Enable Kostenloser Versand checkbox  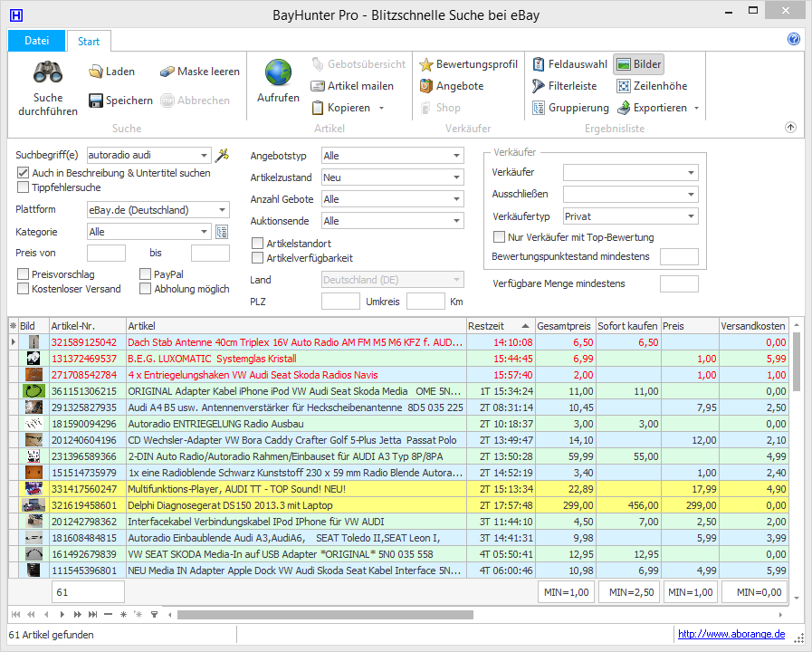[x=24, y=289]
